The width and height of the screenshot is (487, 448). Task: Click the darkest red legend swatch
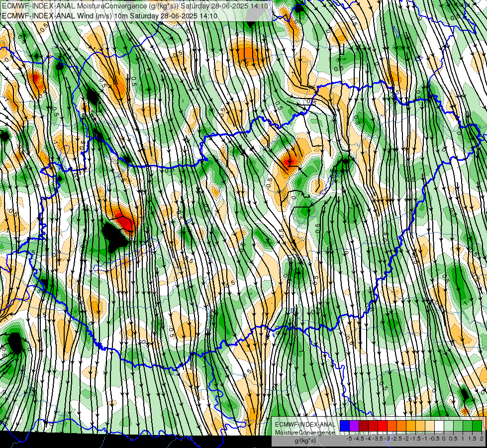coord(364,426)
